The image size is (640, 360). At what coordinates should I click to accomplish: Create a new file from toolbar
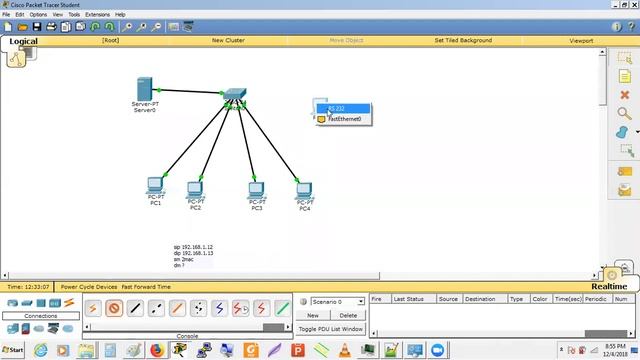coord(8,27)
